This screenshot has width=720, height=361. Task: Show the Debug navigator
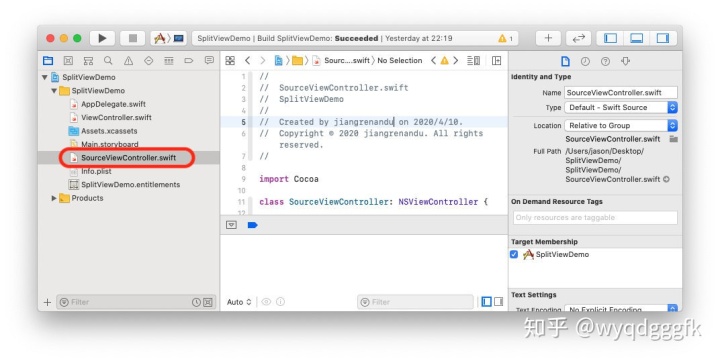(x=169, y=61)
